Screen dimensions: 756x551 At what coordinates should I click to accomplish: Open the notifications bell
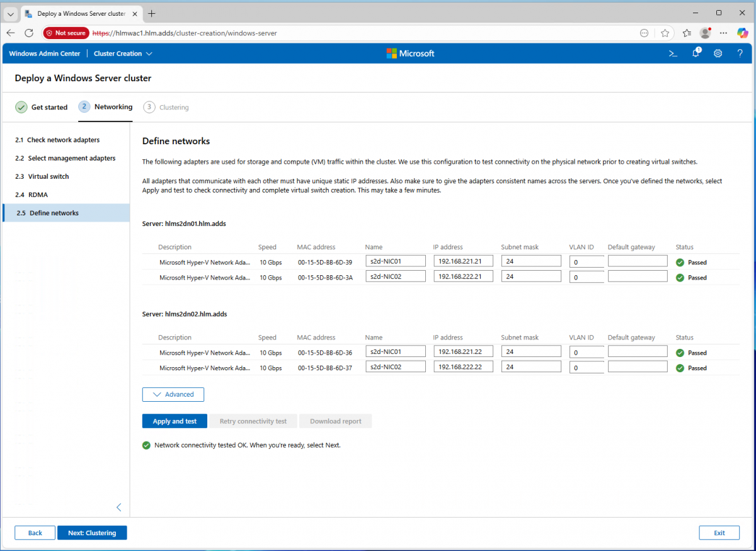click(696, 54)
